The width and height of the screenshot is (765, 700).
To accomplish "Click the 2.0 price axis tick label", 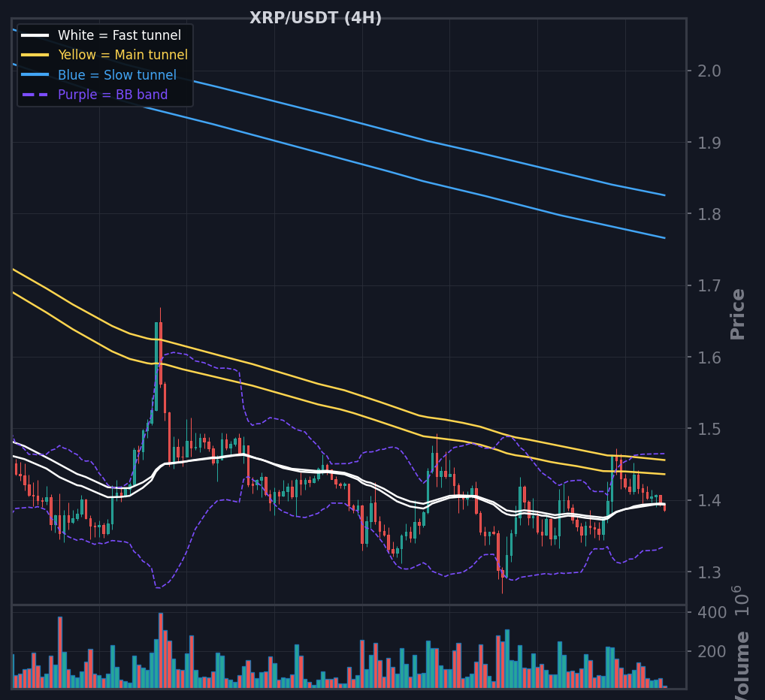I will click(x=709, y=71).
